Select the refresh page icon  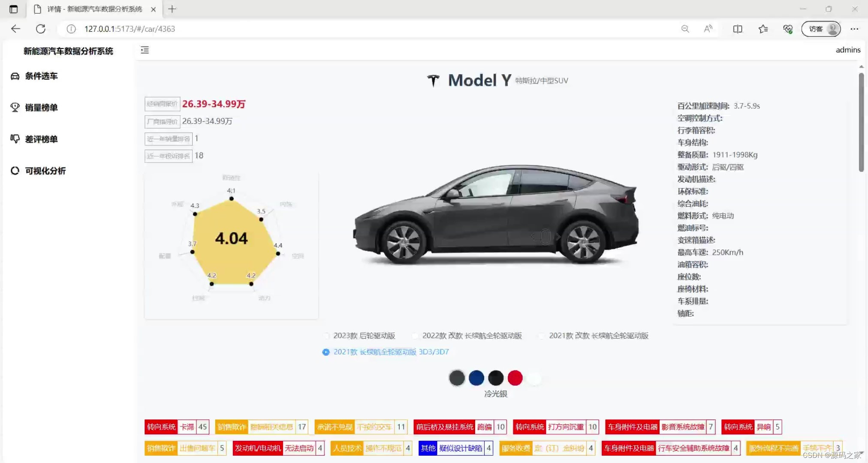coord(40,29)
